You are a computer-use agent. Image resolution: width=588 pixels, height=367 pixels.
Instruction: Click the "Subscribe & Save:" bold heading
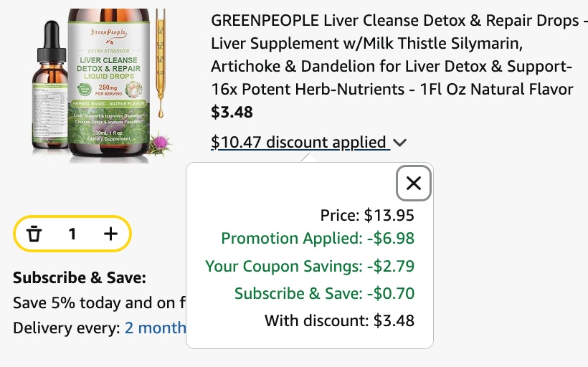[x=80, y=278]
